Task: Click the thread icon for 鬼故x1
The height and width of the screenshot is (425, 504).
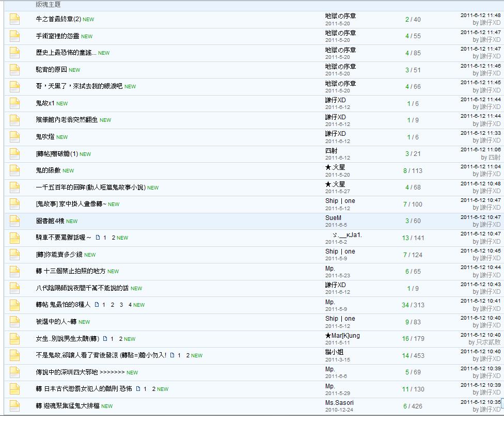Action: point(14,104)
